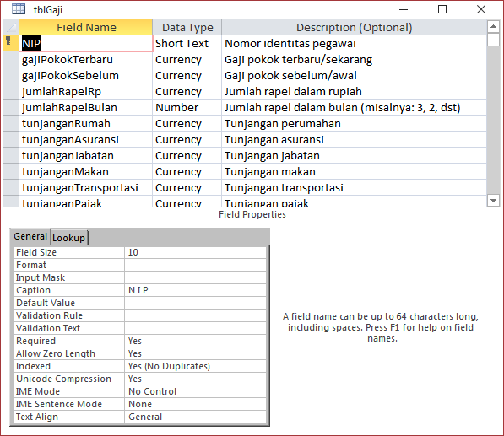
Task: Click the Caption value 'N I P'
Action: [195, 290]
